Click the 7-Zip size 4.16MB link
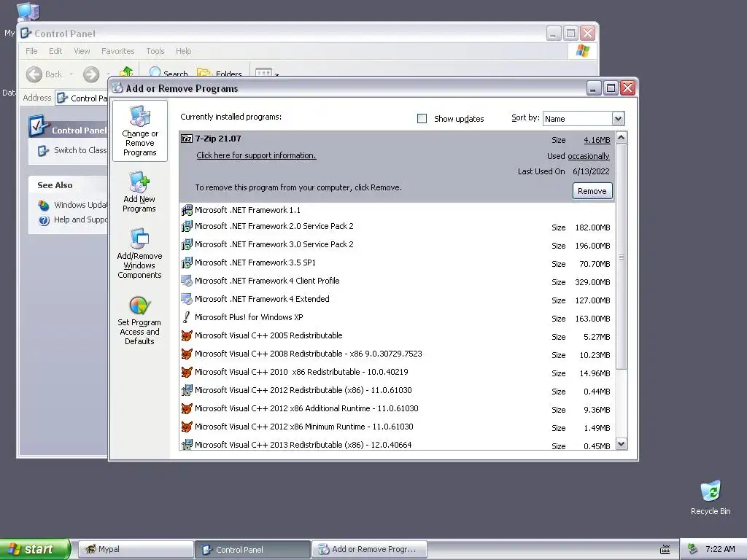 (x=597, y=140)
